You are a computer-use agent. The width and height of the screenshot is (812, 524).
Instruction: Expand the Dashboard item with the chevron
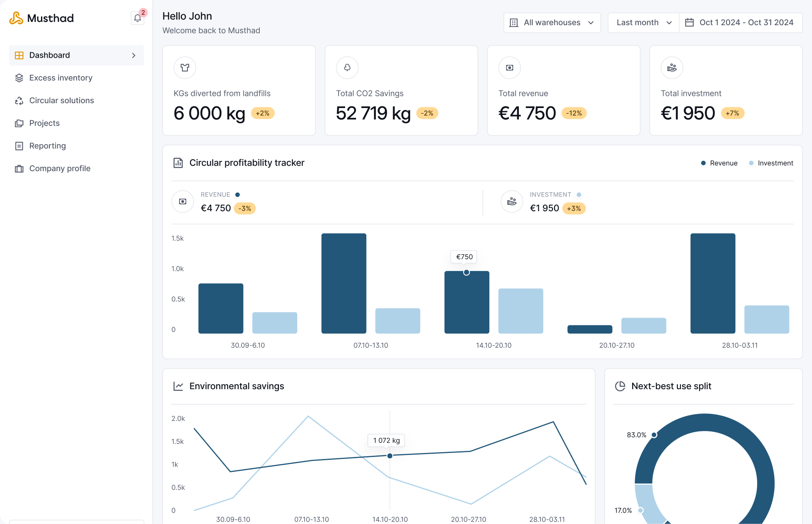click(x=134, y=55)
